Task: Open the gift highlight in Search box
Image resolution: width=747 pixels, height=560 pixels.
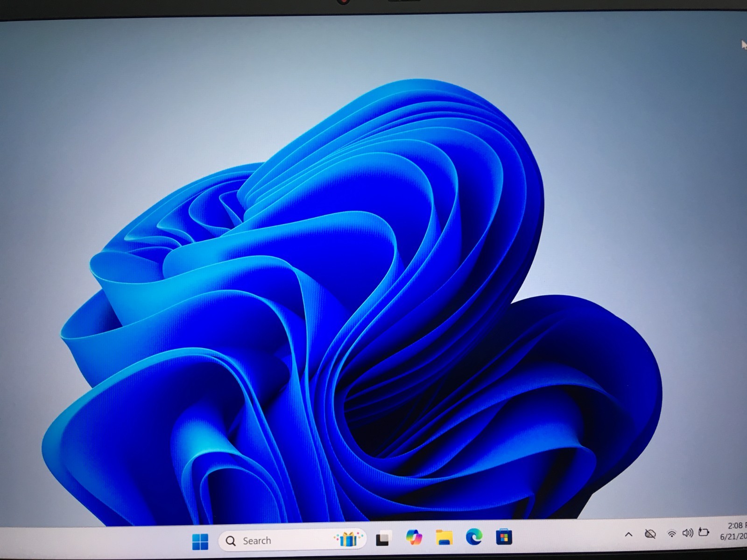Action: [348, 539]
